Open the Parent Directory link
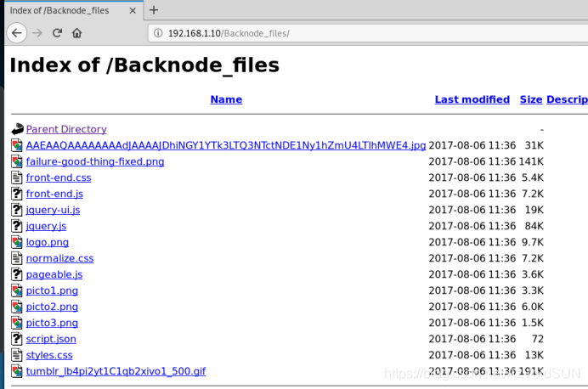This screenshot has height=389, width=588. (66, 129)
